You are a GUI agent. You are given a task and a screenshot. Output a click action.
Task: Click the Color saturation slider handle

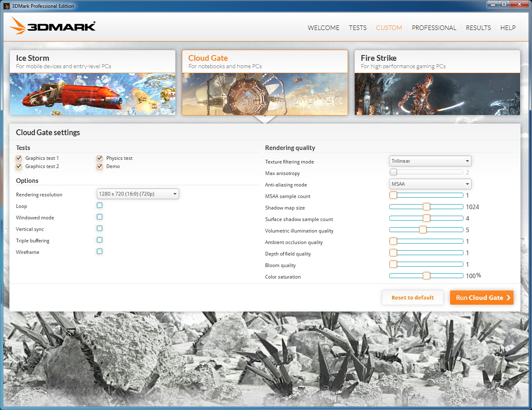click(x=427, y=276)
